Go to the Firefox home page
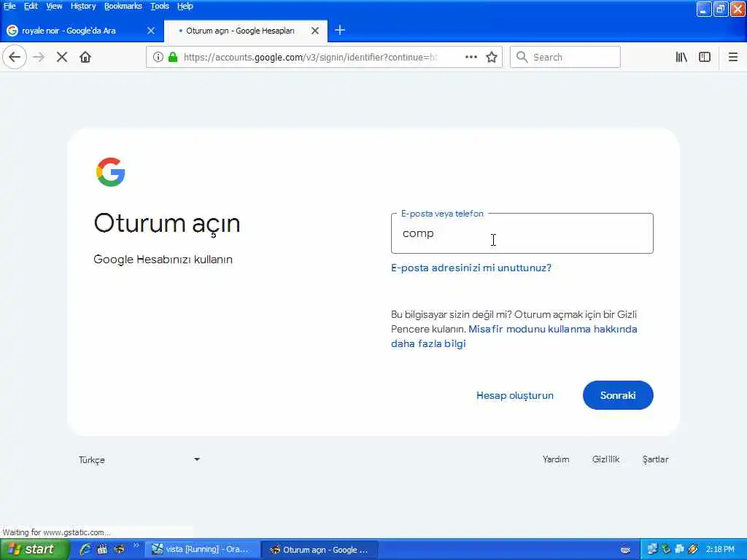Screen dimensions: 747x560 85,57
